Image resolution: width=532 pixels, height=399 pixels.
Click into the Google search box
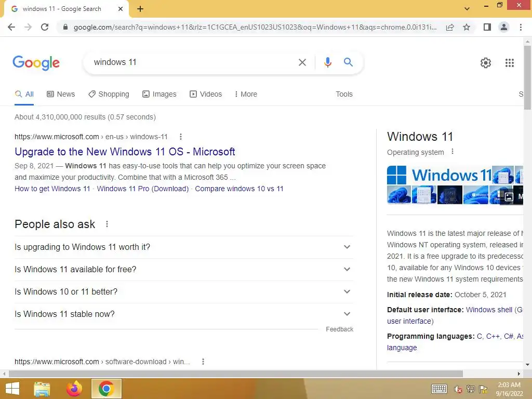(193, 62)
